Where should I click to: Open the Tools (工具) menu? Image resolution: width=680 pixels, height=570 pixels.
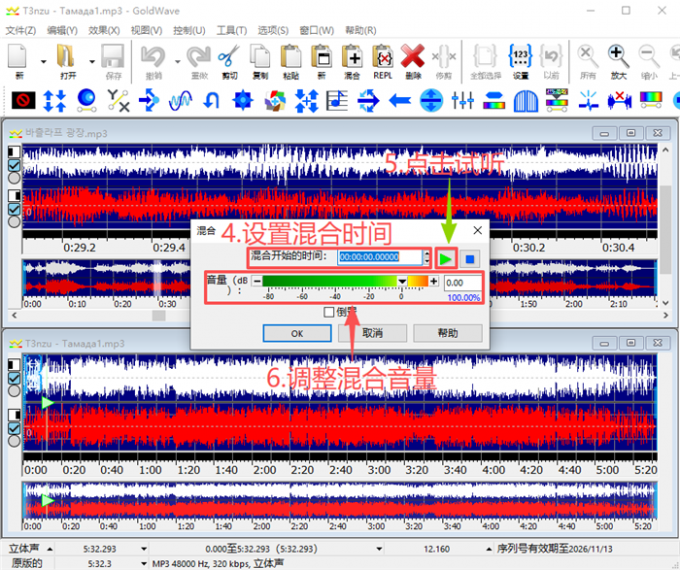(x=231, y=31)
